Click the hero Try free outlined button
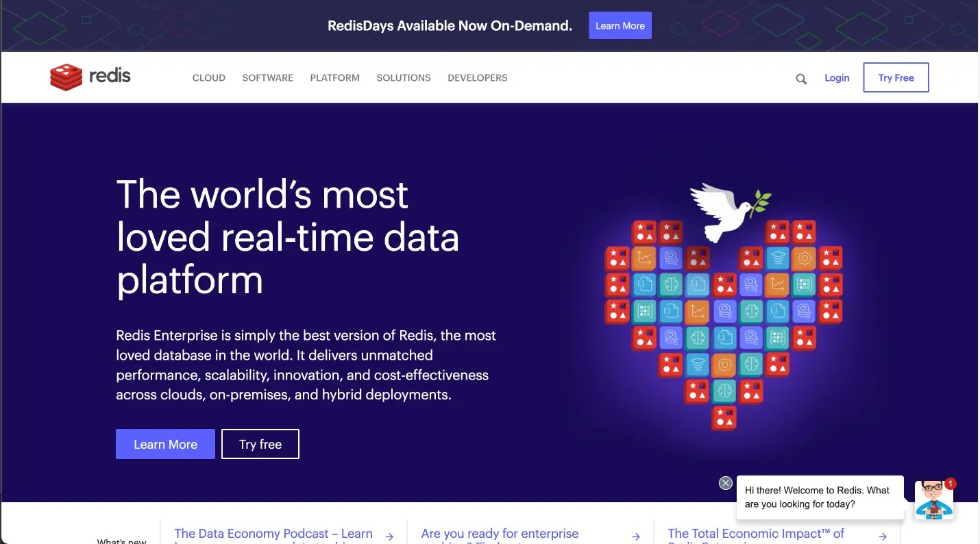980x544 pixels. (260, 444)
